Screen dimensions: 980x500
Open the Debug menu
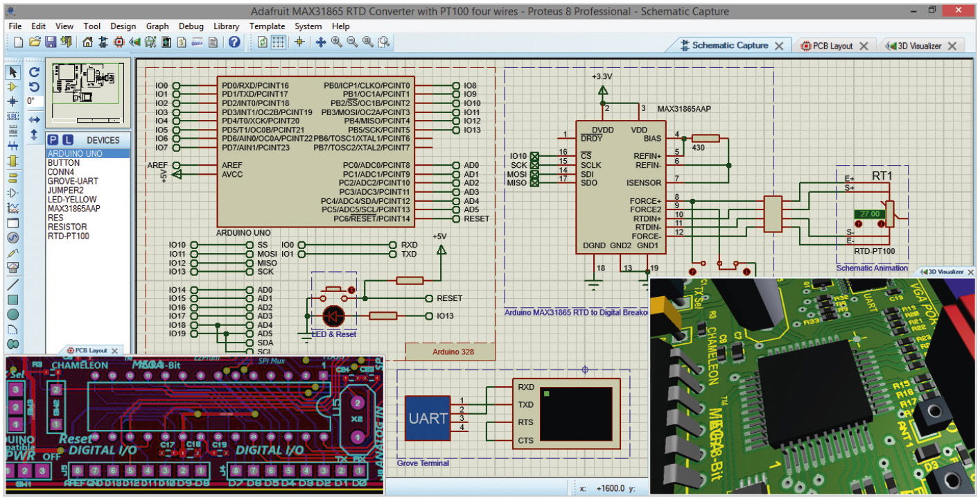pos(191,26)
